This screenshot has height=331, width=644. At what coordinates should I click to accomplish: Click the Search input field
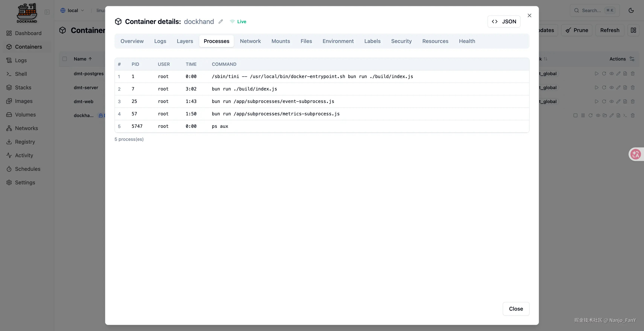pyautogui.click(x=591, y=11)
